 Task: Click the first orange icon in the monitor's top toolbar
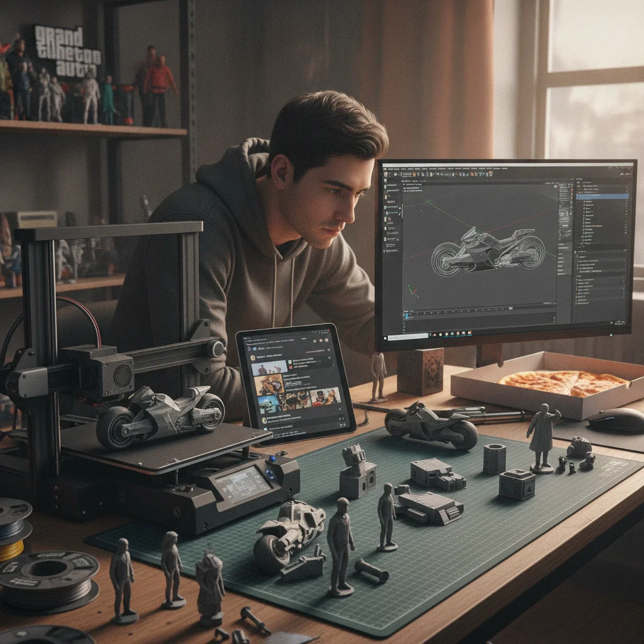pyautogui.click(x=414, y=175)
